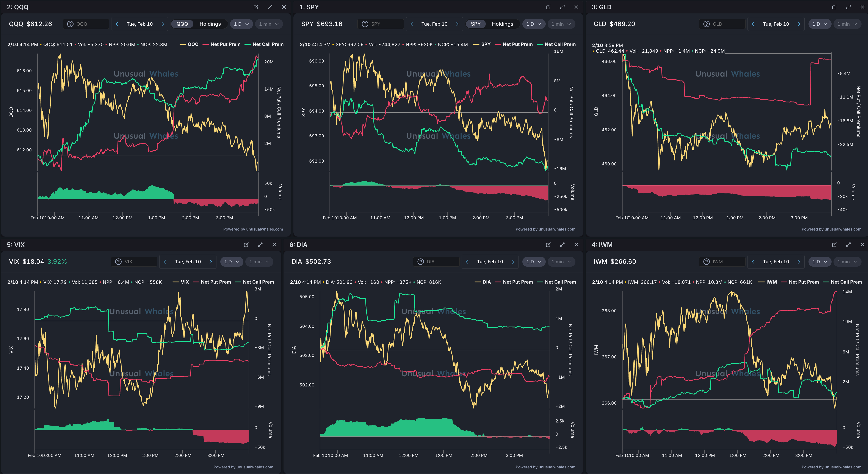Viewport: 868px width, 474px height.
Task: Toggle the VIX price line in the VIX legend
Action: tap(184, 282)
